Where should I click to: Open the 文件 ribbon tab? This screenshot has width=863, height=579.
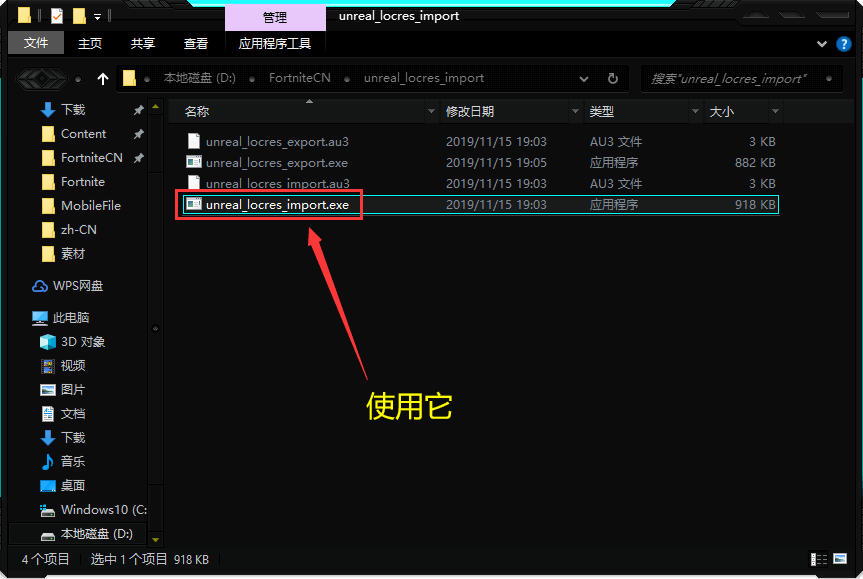click(36, 43)
